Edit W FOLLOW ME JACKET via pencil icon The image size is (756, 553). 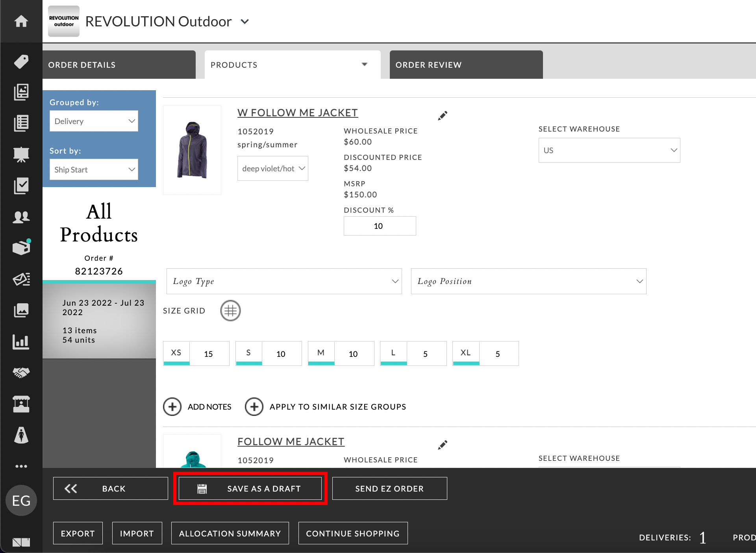(x=442, y=115)
